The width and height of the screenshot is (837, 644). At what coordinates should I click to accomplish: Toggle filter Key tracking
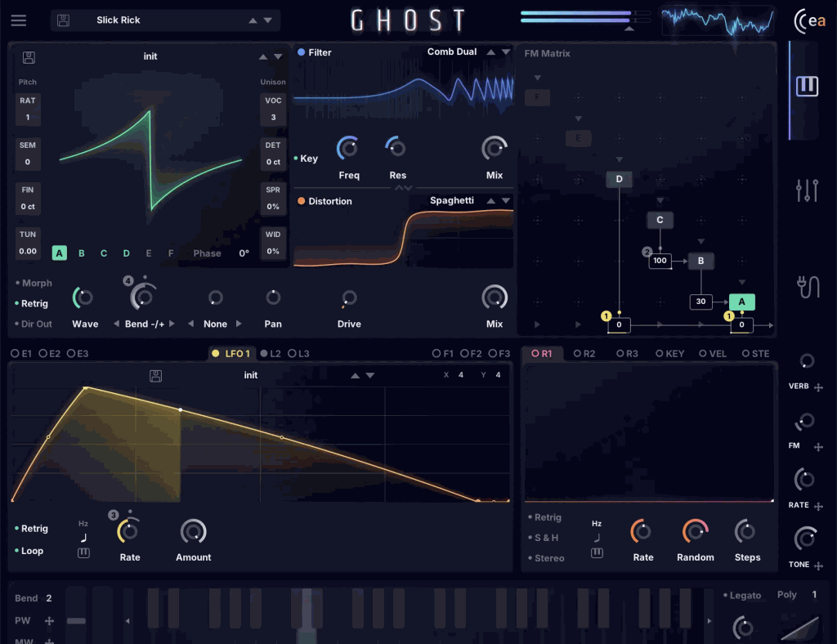pyautogui.click(x=306, y=159)
